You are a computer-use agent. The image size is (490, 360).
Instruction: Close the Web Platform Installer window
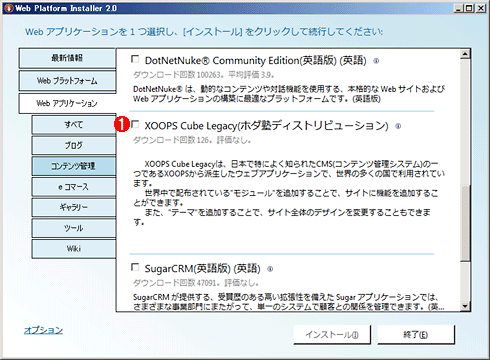480,8
